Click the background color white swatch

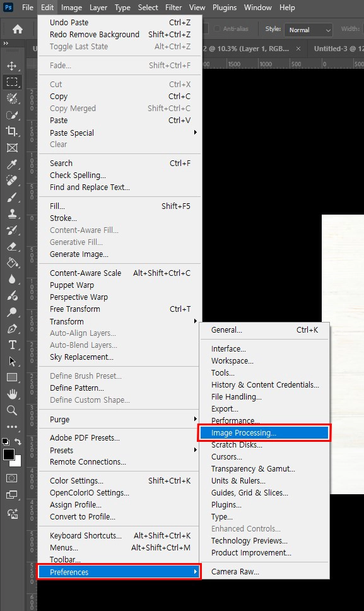pyautogui.click(x=17, y=463)
